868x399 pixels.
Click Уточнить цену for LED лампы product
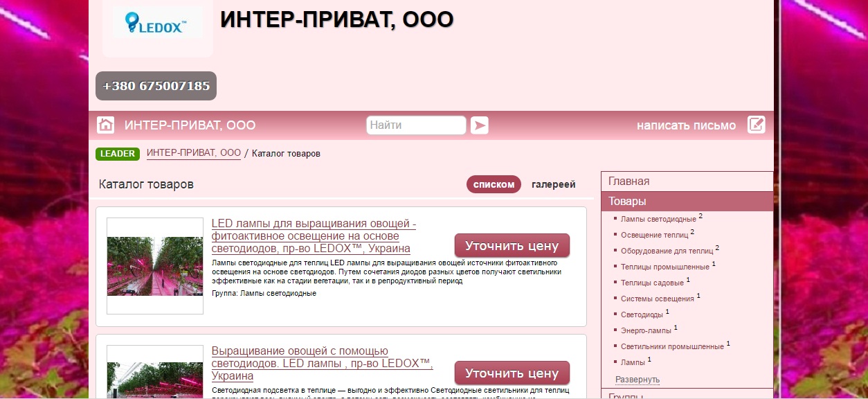512,246
